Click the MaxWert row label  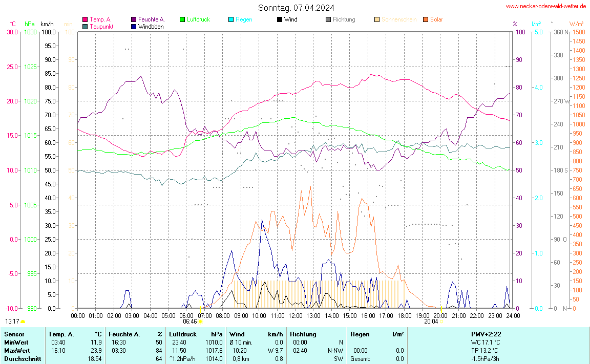(16, 351)
